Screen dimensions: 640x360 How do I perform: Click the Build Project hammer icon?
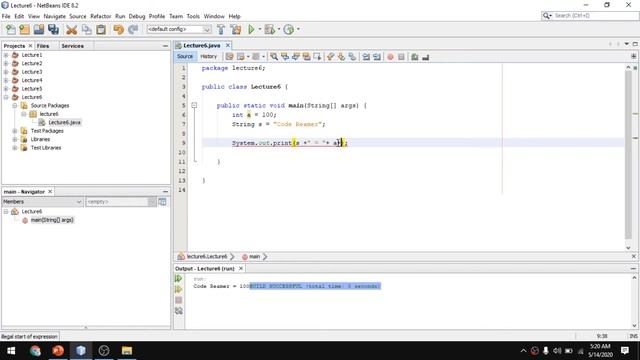[x=221, y=29]
